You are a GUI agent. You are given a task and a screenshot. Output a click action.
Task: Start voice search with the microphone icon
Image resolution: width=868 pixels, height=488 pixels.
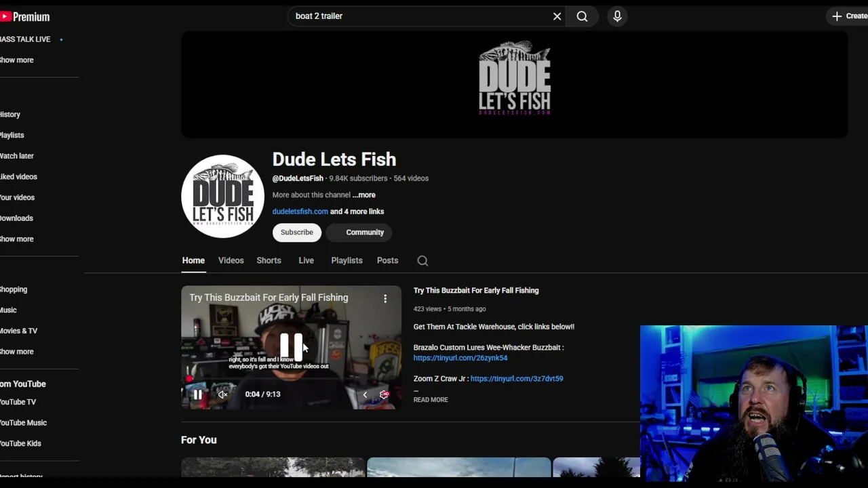pos(617,16)
